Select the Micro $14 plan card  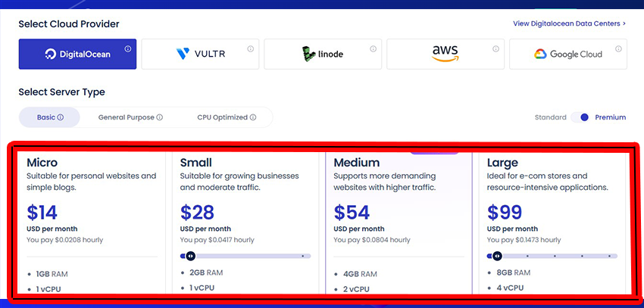coord(89,212)
